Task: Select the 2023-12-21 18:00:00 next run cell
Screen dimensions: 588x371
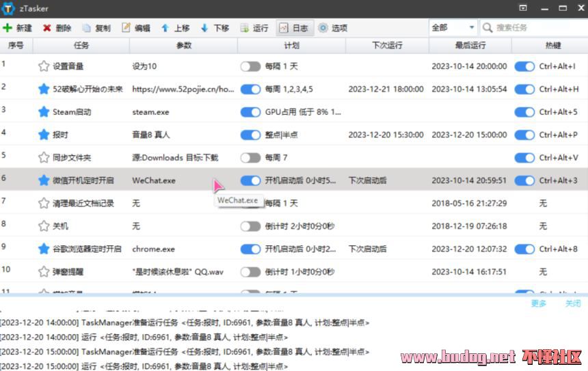Action: point(386,90)
